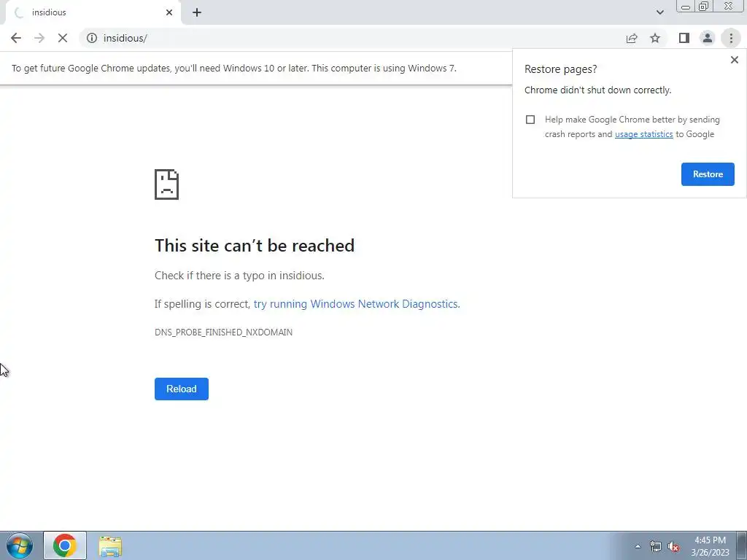Enable sending crash reports checkbox
747x560 pixels.
click(x=530, y=120)
